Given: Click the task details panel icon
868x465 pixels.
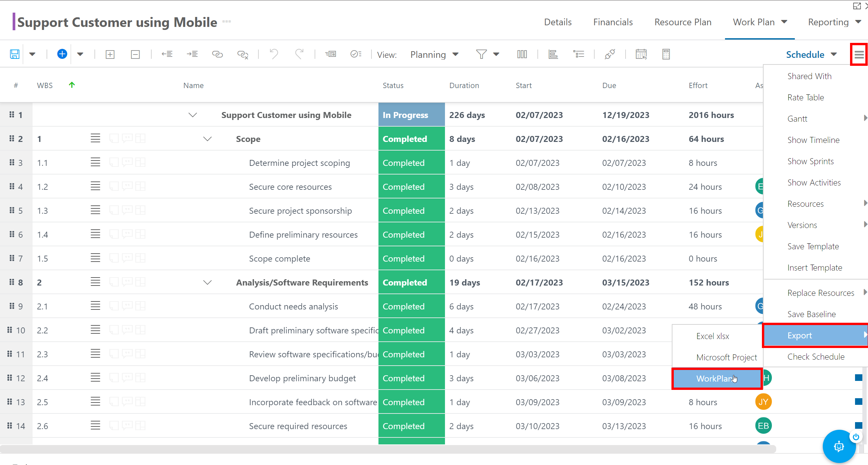Looking at the screenshot, I should point(331,54).
